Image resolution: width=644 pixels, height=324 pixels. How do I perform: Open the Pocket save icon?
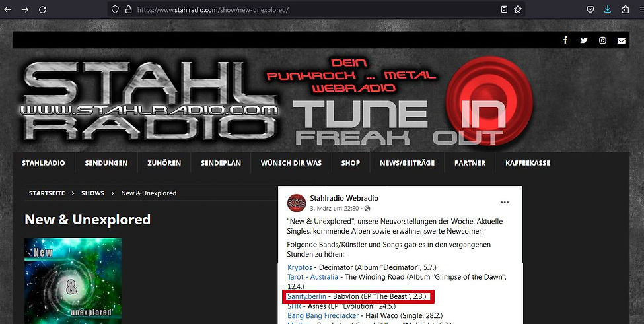[x=590, y=9]
